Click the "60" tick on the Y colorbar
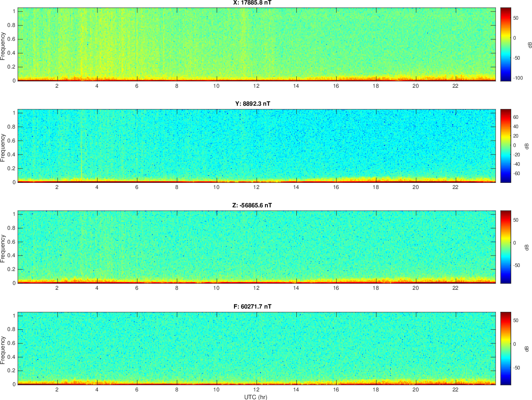This screenshot has height=400, width=532. [x=516, y=117]
